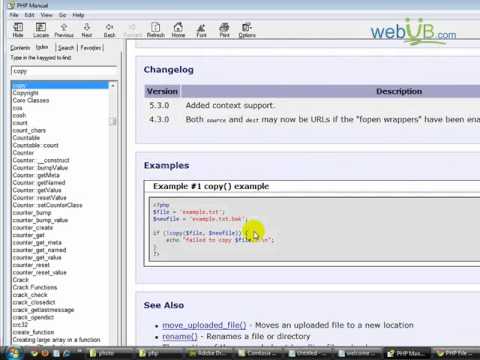
Task: Click the index list scroll-up arrow
Action: click(x=113, y=85)
